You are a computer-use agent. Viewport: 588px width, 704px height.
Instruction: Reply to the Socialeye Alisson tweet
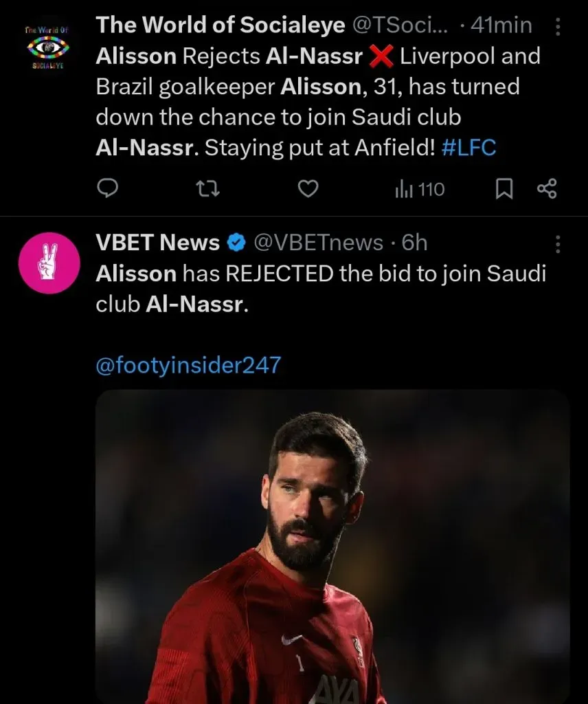coord(106,189)
